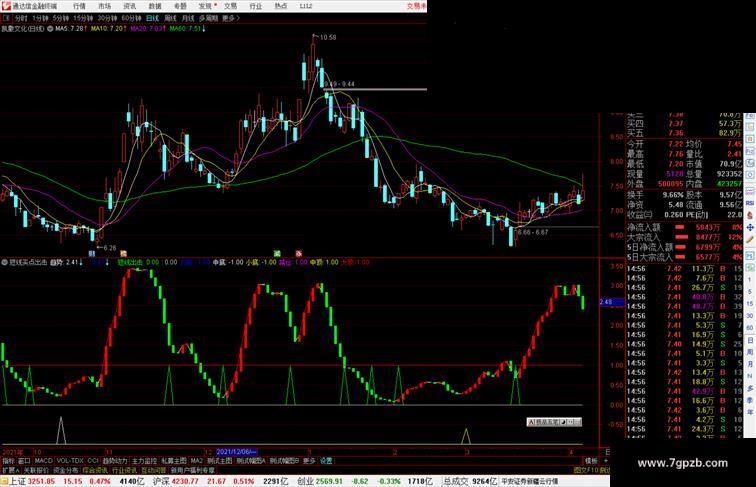Click the blue cross move icon
This screenshot has width=756, height=487.
tap(750, 227)
